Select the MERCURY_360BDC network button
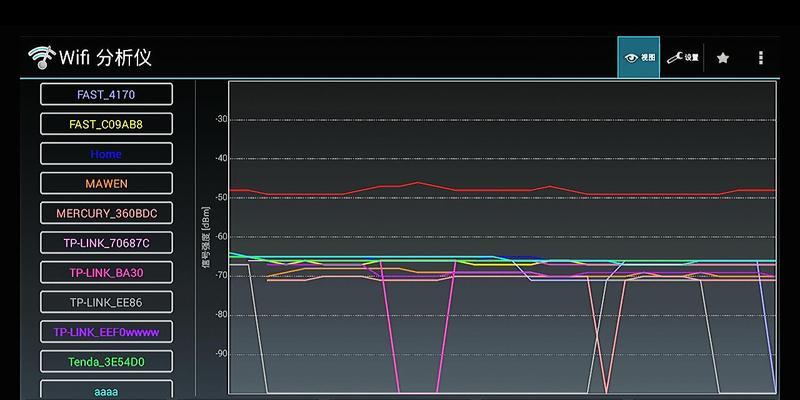 (106, 213)
